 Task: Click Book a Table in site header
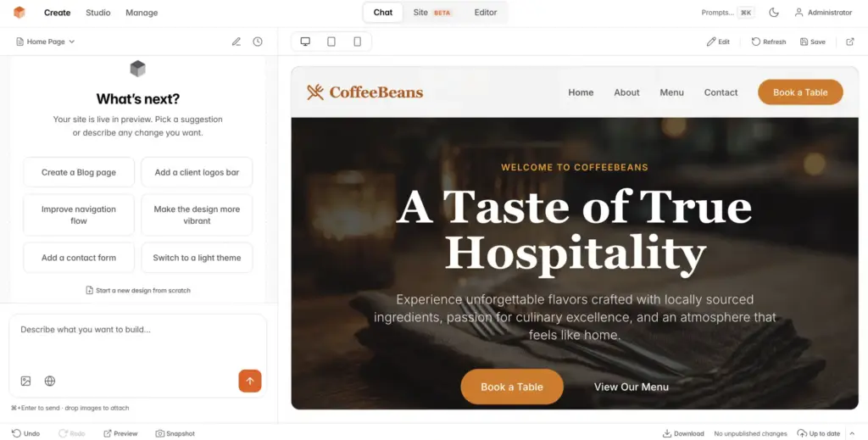click(800, 92)
